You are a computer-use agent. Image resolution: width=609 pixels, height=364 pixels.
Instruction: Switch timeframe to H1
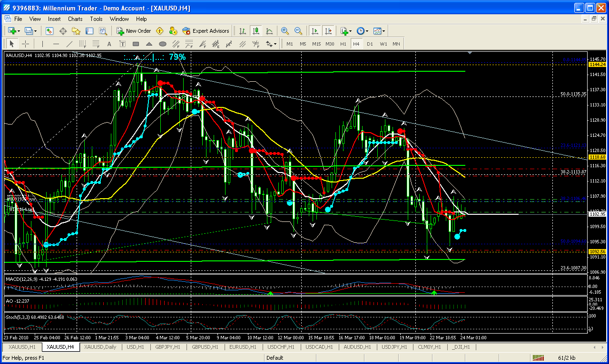[343, 44]
